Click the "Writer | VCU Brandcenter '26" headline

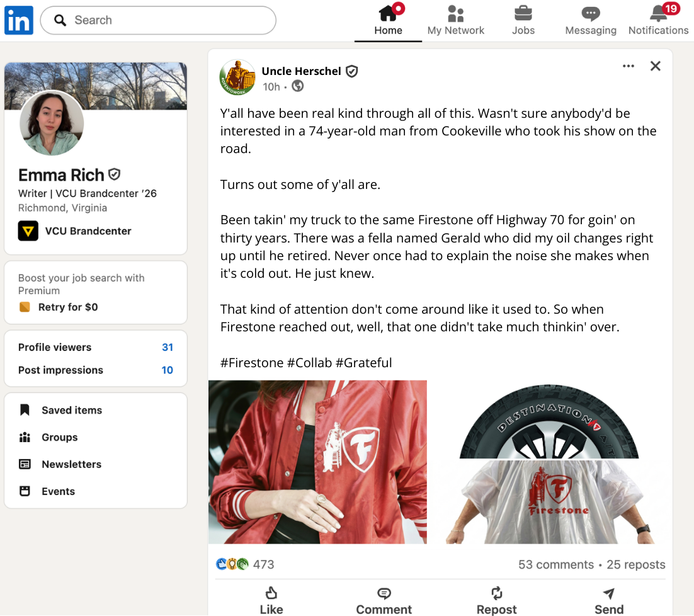87,193
